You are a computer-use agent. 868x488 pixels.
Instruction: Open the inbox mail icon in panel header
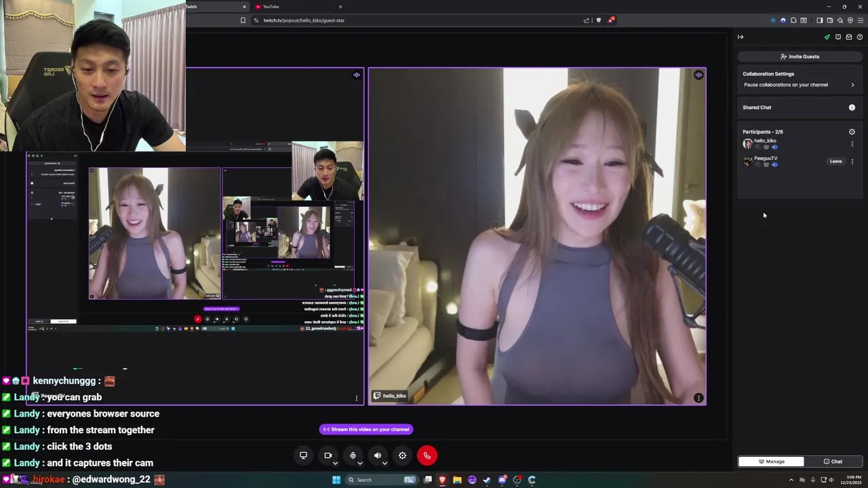click(x=848, y=37)
